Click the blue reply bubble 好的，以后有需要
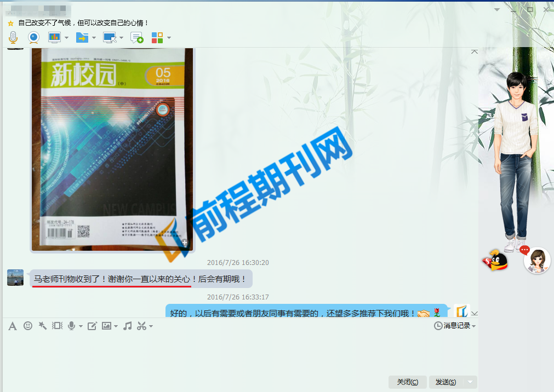The width and height of the screenshot is (554, 392). tap(307, 312)
